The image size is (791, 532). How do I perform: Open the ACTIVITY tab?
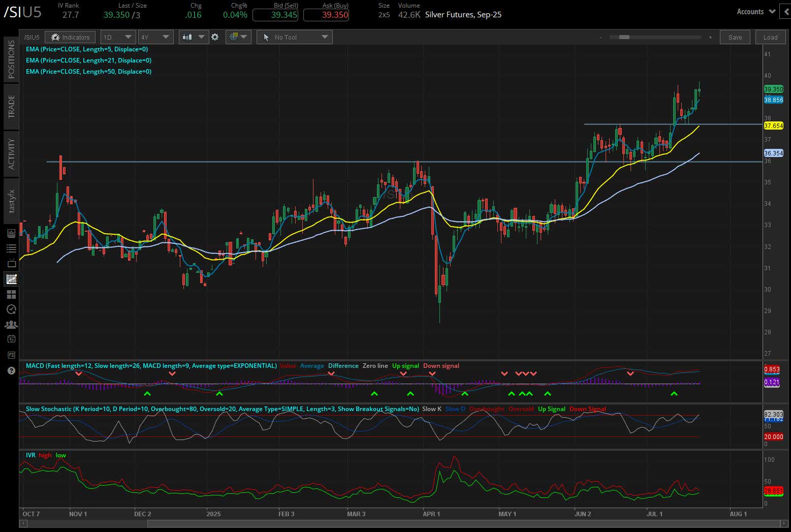11,152
